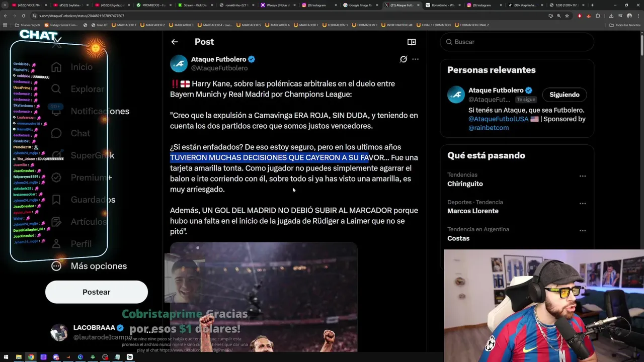The image size is (644, 362).
Task: Click the back arrow beside Post heading
Action: click(x=175, y=42)
